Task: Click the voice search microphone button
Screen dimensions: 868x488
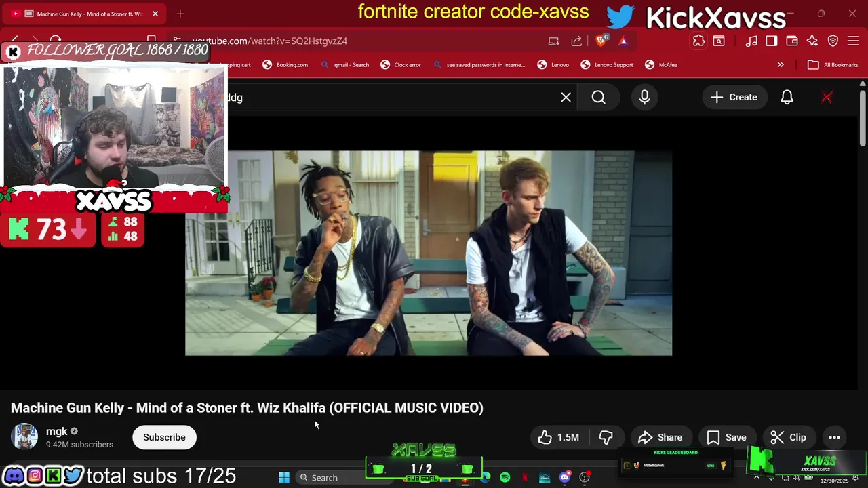Action: point(644,98)
